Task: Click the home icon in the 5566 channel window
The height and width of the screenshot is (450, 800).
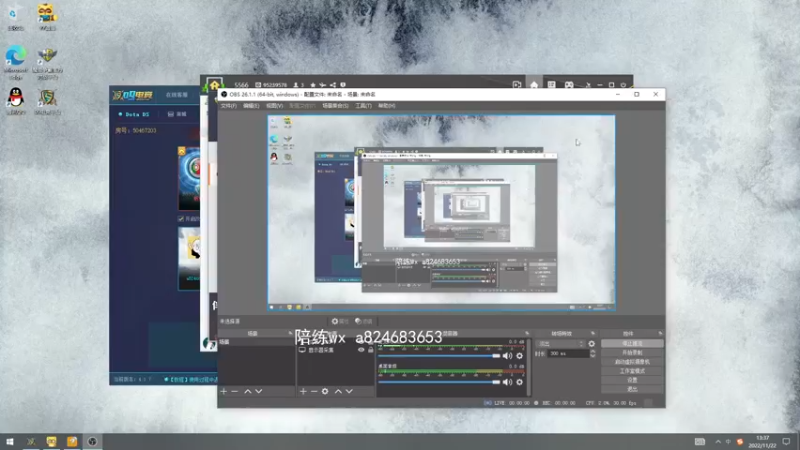Action: coord(534,85)
